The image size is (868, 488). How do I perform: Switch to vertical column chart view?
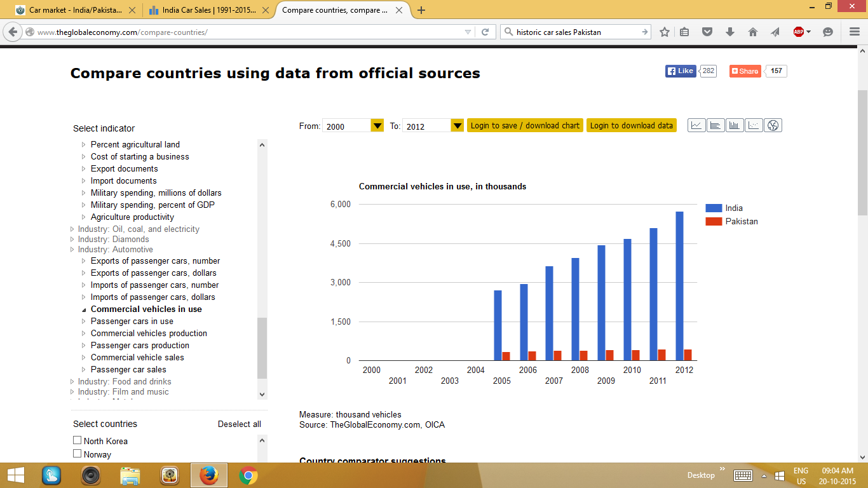pos(735,125)
